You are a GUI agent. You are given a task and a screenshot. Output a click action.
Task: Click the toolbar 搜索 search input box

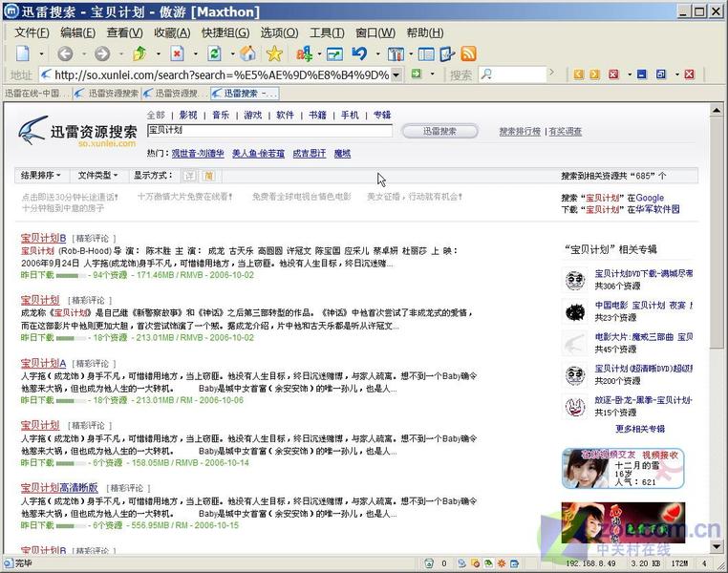tap(513, 74)
